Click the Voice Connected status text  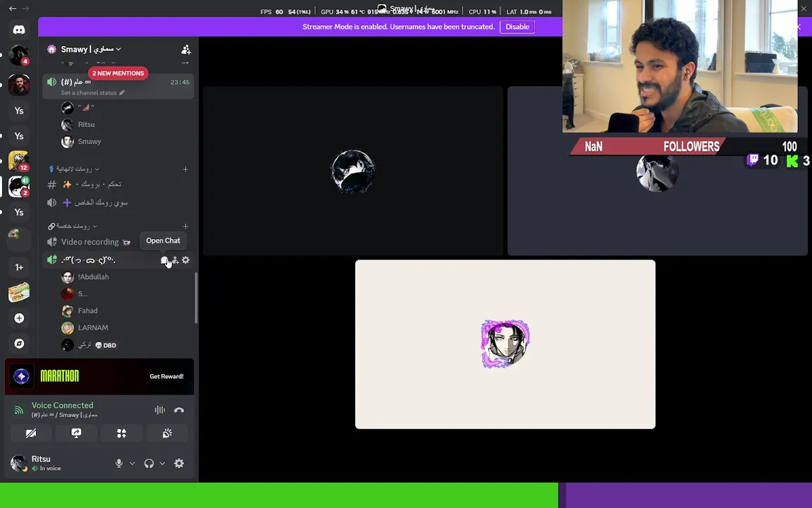click(x=62, y=406)
